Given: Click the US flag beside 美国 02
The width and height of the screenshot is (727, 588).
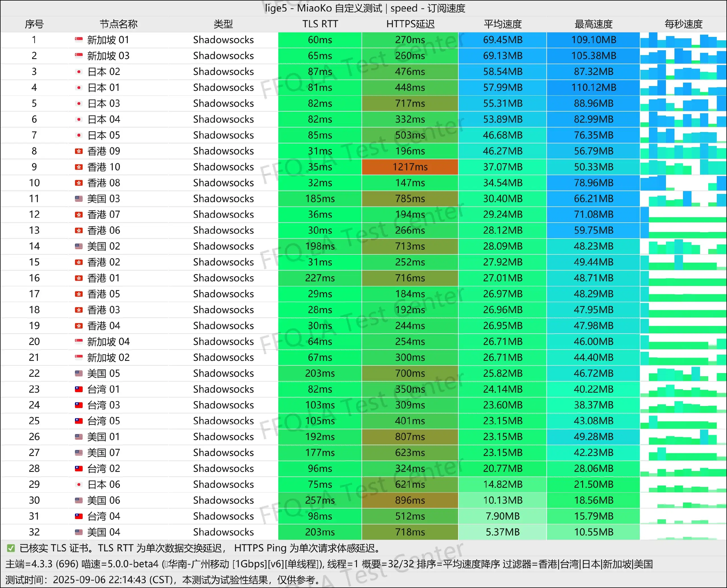Looking at the screenshot, I should (x=79, y=246).
